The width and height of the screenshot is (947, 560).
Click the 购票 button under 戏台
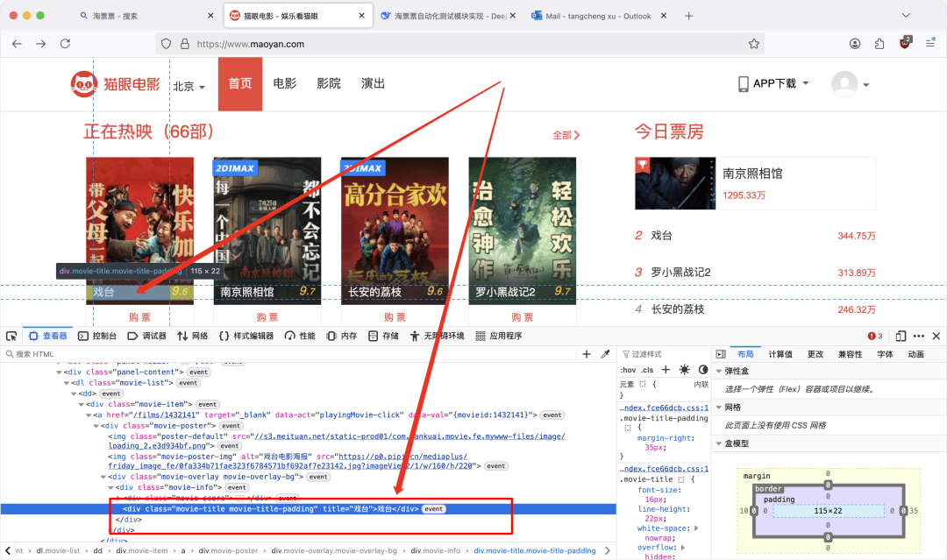(x=139, y=316)
